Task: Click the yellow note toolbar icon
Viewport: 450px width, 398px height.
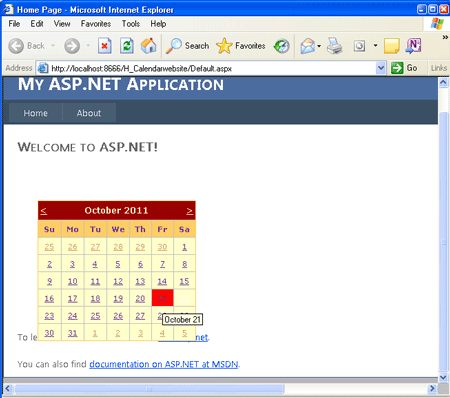Action: (392, 46)
